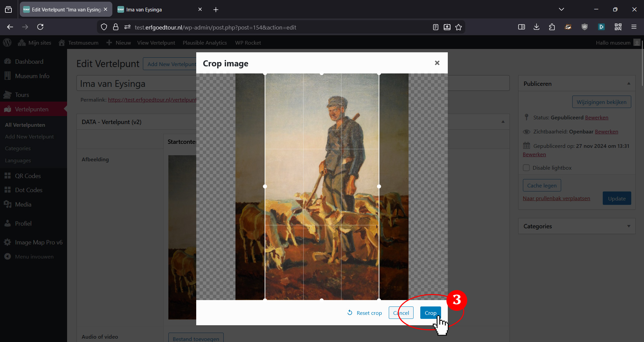Screen dimensions: 644x342
Task: Click the WordPress logo icon
Action: (x=7, y=43)
